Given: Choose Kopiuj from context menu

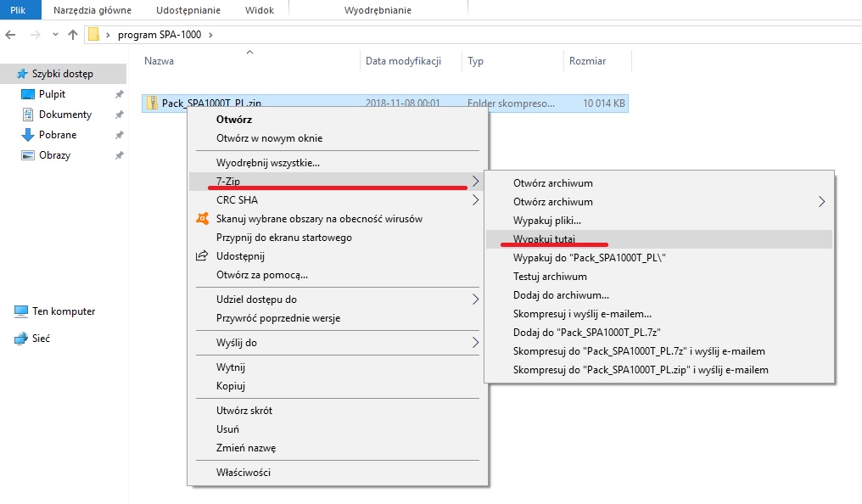Looking at the screenshot, I should (x=230, y=386).
